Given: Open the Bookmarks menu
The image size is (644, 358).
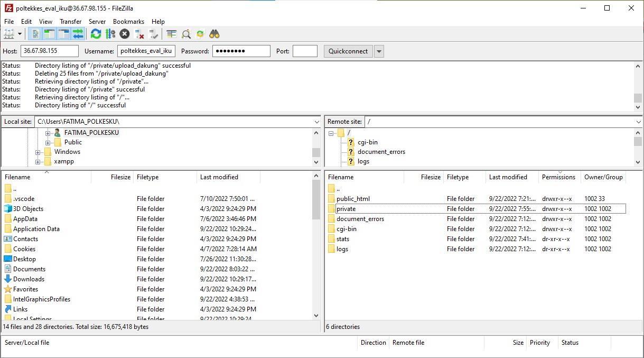Looking at the screenshot, I should click(x=128, y=21).
